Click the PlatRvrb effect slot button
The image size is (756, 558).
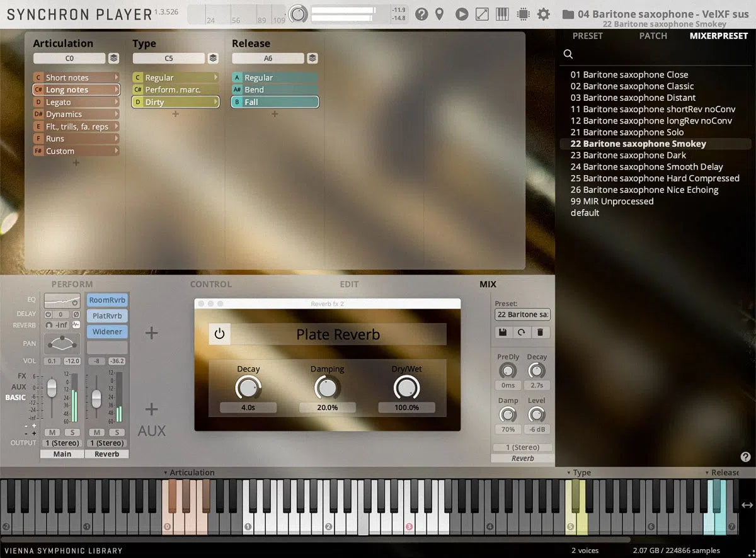[x=107, y=316]
